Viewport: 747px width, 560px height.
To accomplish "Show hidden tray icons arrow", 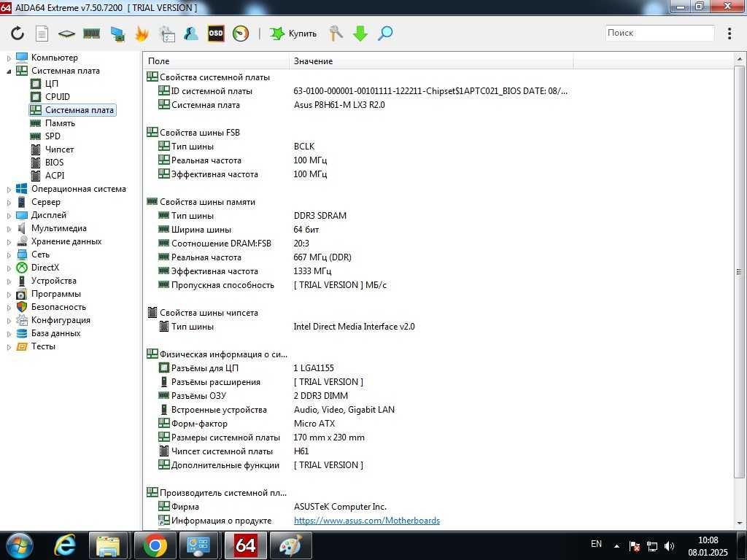I will pos(617,546).
